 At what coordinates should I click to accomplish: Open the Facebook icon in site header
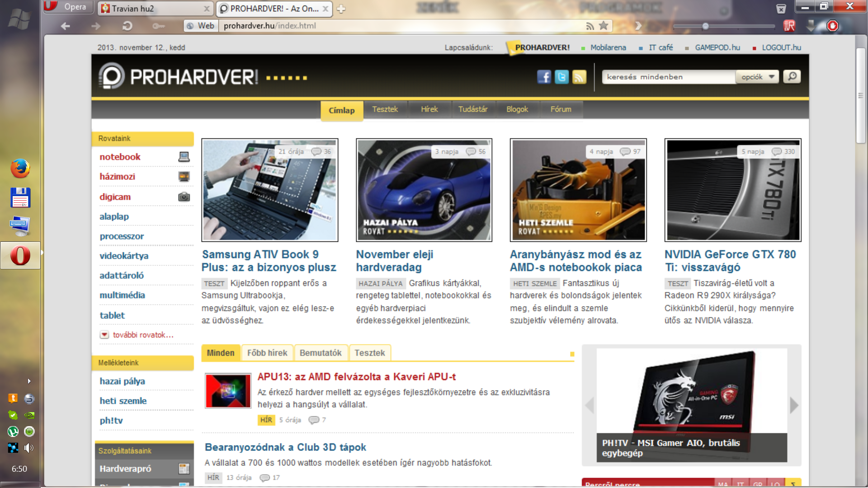coord(544,77)
